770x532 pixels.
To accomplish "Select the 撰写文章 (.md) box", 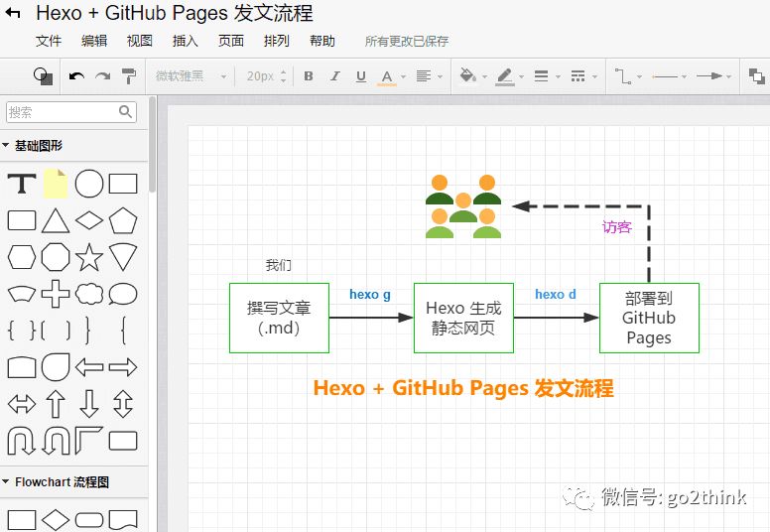I will pyautogui.click(x=279, y=318).
